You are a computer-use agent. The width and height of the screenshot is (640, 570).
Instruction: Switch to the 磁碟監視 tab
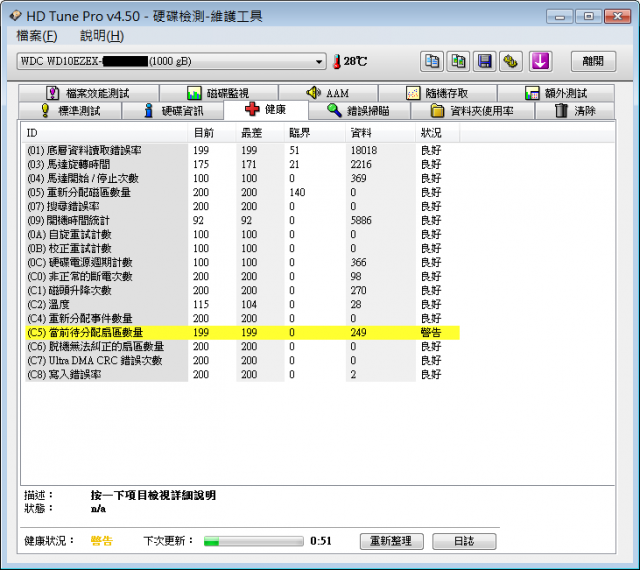pyautogui.click(x=219, y=93)
